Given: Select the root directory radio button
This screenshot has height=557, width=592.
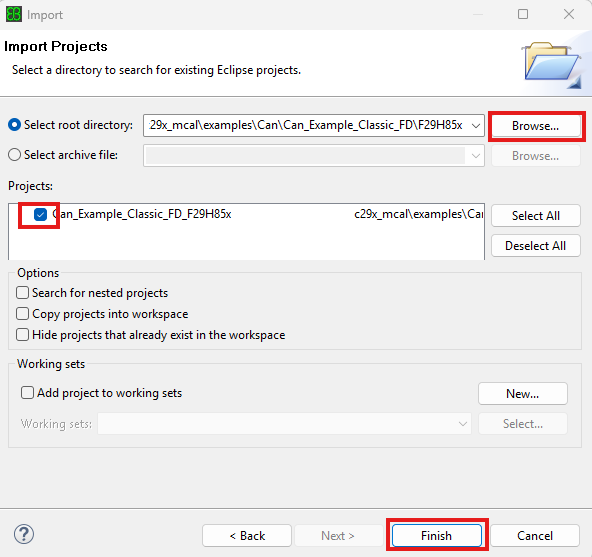Looking at the screenshot, I should click(14, 125).
